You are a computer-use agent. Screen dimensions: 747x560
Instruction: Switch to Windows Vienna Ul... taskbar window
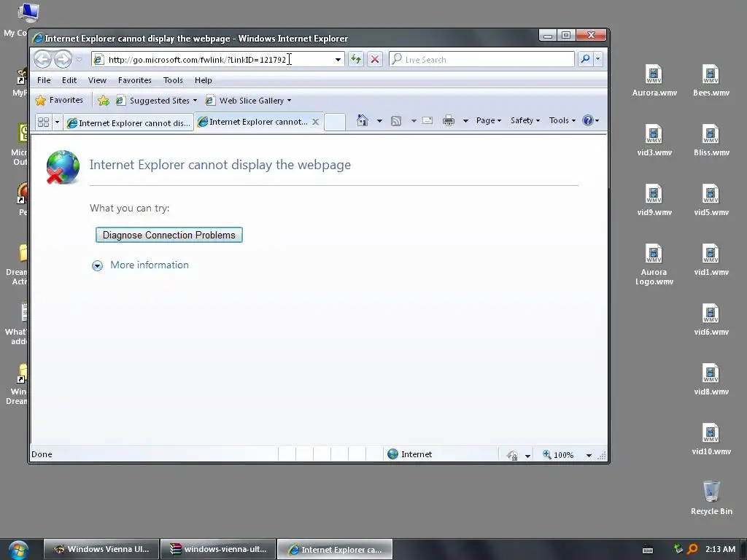pyautogui.click(x=101, y=549)
